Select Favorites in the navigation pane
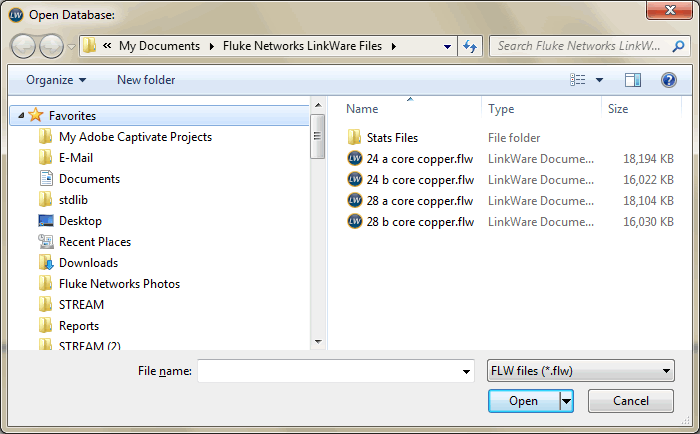This screenshot has height=434, width=700. (72, 116)
